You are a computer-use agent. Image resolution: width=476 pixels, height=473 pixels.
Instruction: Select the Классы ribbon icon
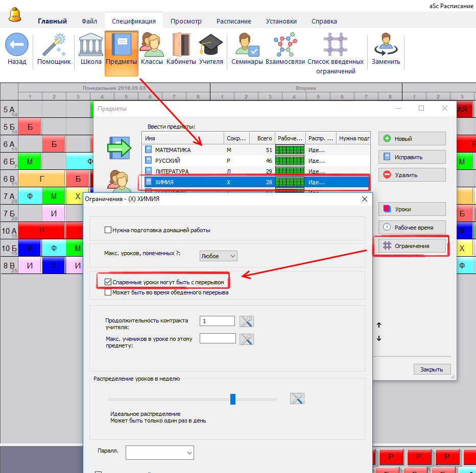point(152,45)
